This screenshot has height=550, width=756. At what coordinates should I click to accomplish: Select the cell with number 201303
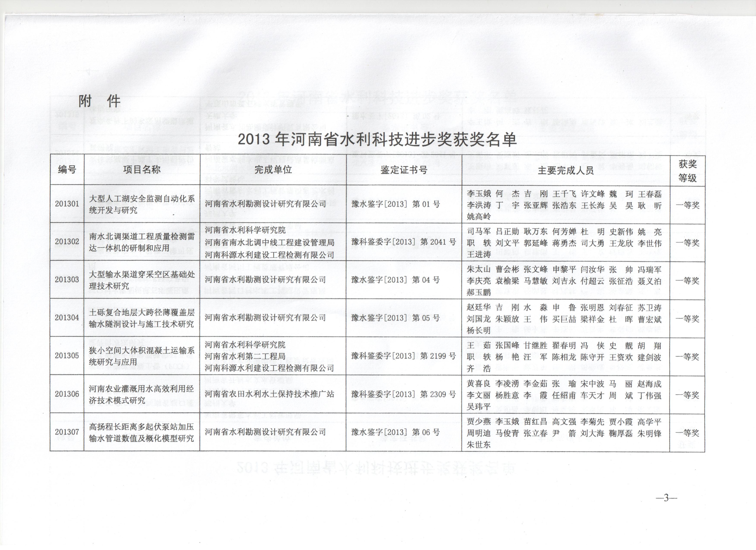(x=67, y=280)
